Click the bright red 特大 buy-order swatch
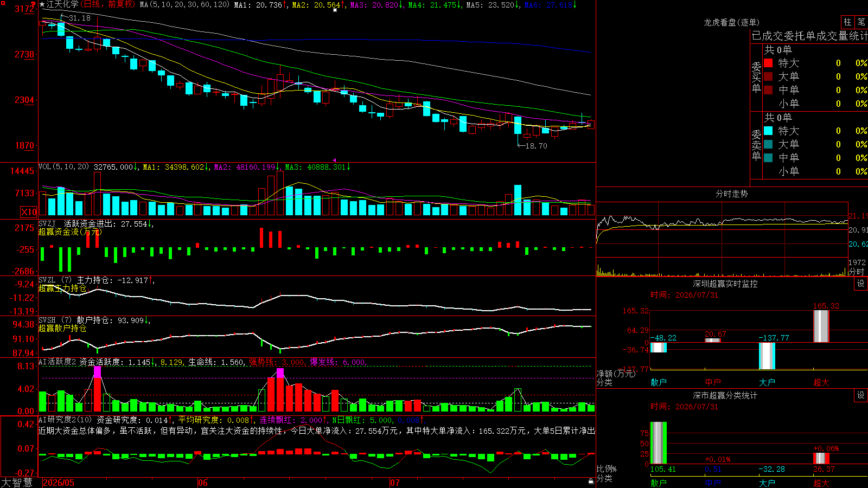868x488 pixels. [768, 63]
